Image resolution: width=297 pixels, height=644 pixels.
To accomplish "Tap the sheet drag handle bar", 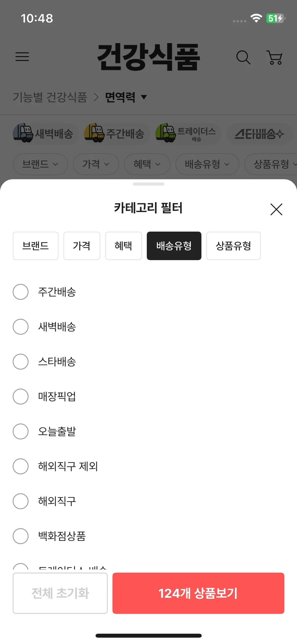I will (x=148, y=184).
